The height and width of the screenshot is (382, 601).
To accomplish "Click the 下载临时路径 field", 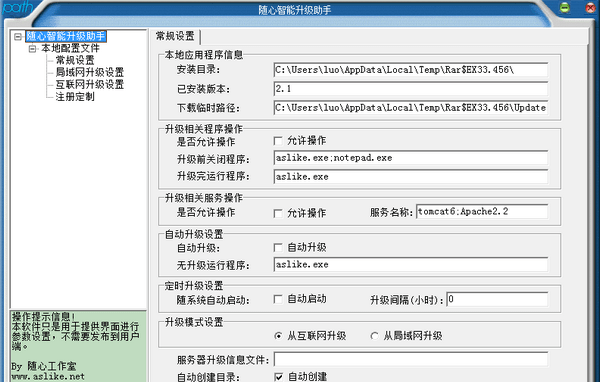I will tap(411, 108).
